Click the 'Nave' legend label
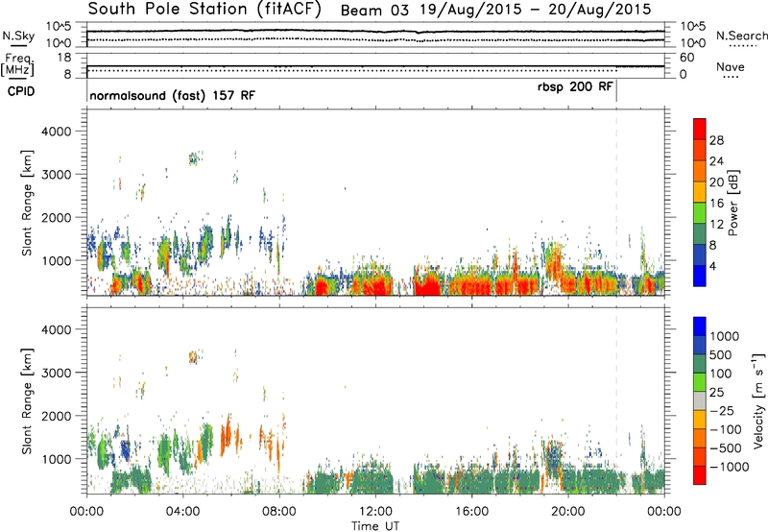 (731, 66)
